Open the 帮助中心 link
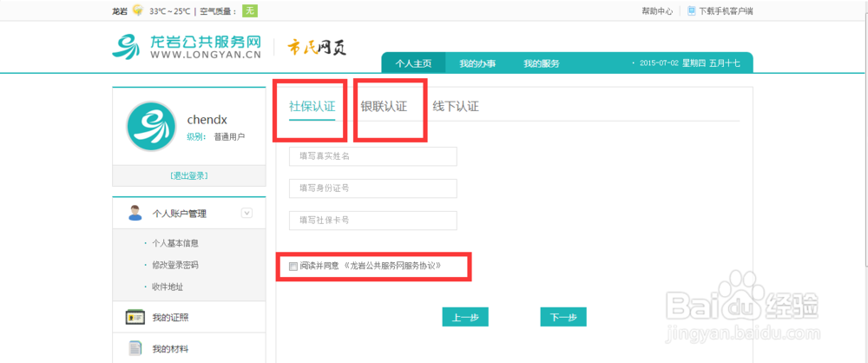 [x=657, y=11]
